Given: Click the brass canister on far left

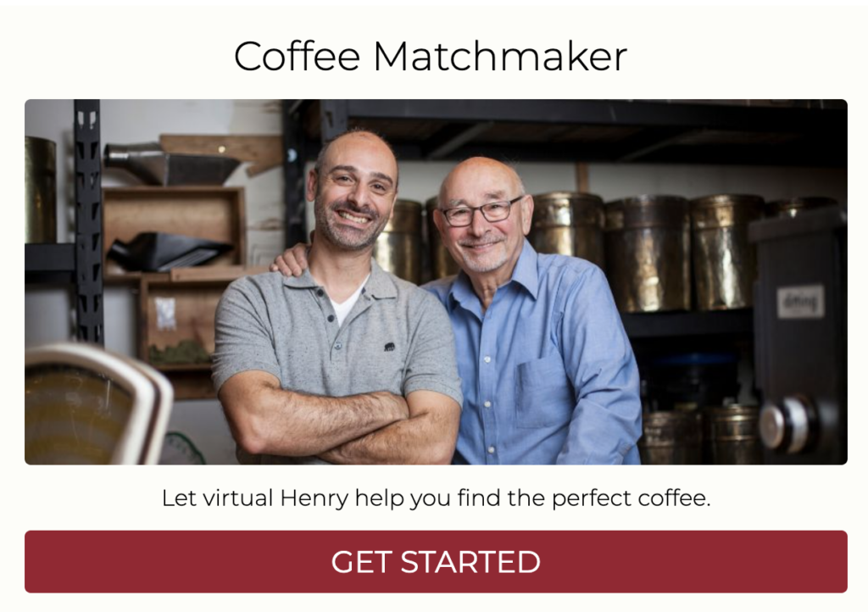Looking at the screenshot, I should tap(41, 190).
